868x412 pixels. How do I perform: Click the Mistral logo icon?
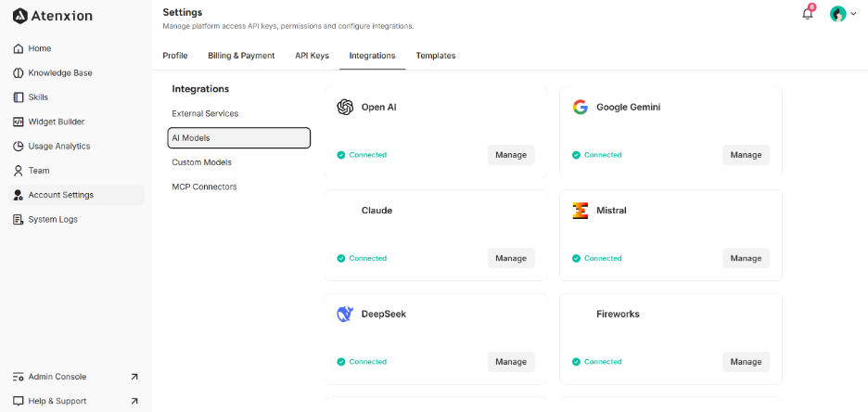coord(580,211)
